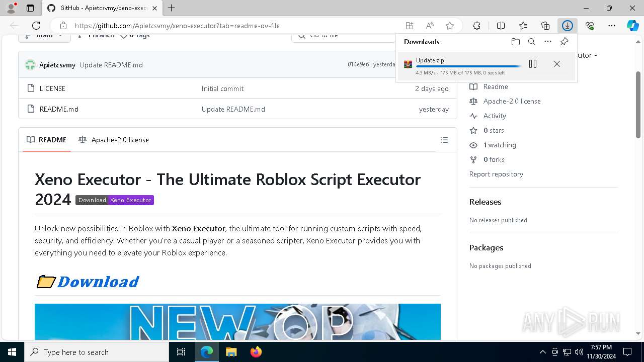Switch to the Apache-2.0 license tab
Viewport: 644px width, 362px height.
(x=114, y=140)
